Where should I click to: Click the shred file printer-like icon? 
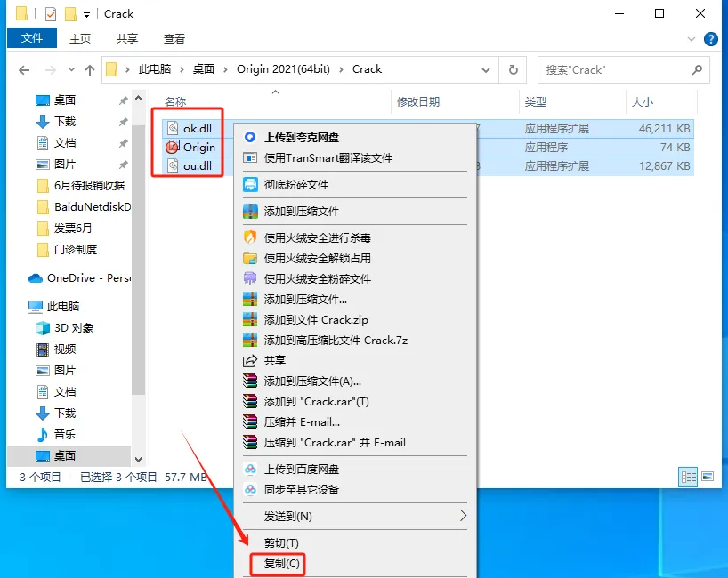pos(250,185)
